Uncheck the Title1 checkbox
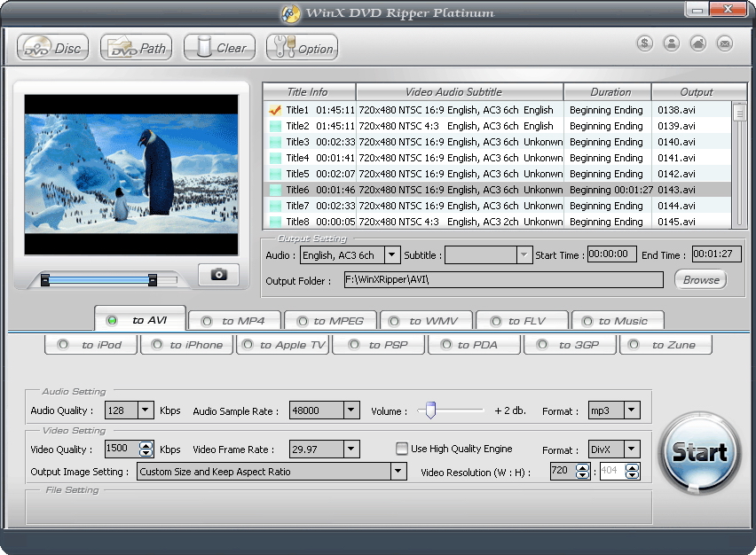The height and width of the screenshot is (555, 756). click(275, 111)
